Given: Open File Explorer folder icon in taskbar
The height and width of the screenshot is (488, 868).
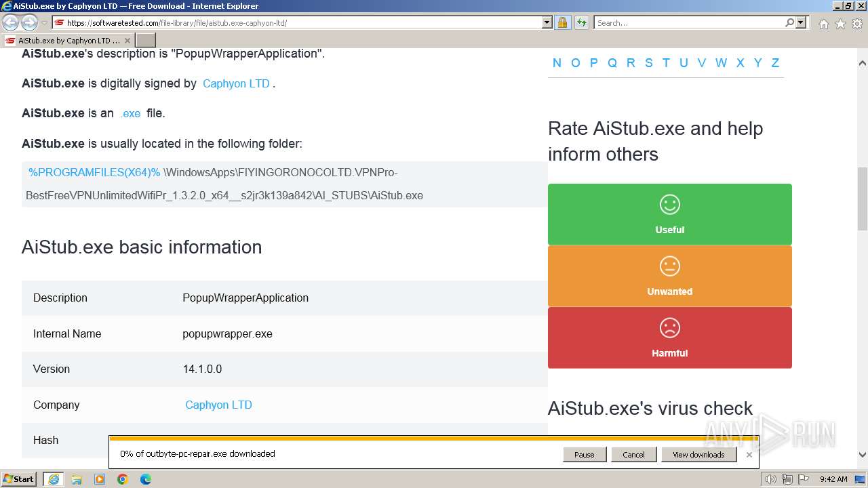Looking at the screenshot, I should tap(77, 479).
